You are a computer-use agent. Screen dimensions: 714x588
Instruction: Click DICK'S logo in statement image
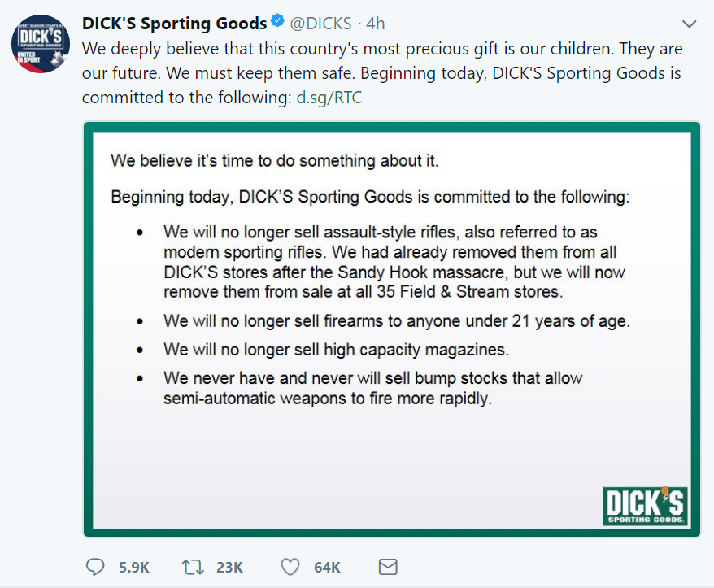click(644, 506)
